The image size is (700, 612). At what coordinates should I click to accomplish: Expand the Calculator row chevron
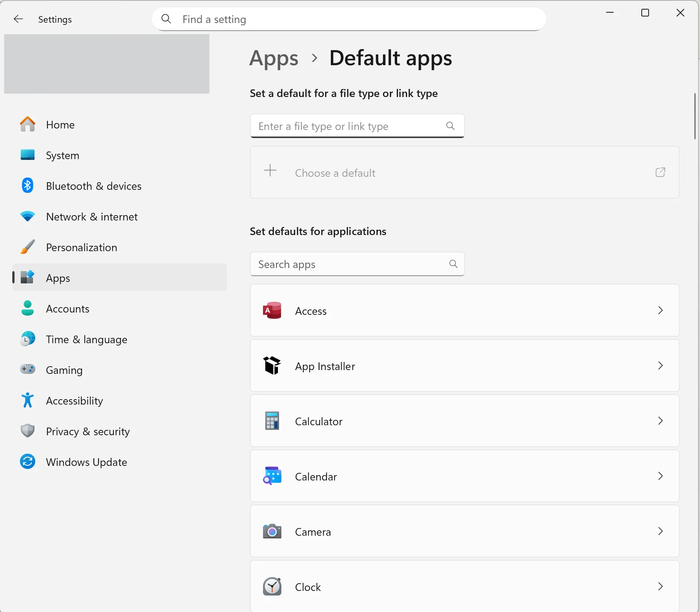point(660,421)
